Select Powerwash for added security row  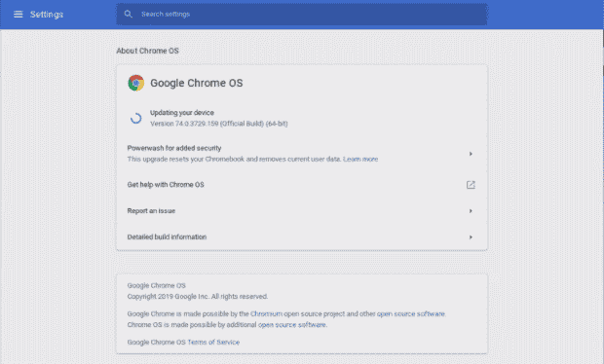[x=302, y=154]
